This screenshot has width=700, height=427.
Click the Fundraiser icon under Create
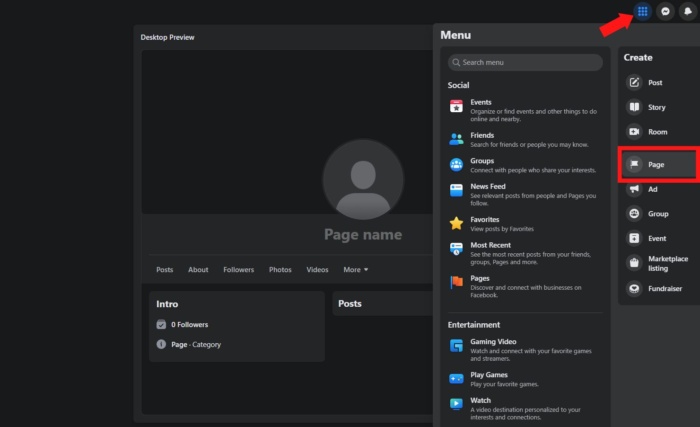click(634, 288)
